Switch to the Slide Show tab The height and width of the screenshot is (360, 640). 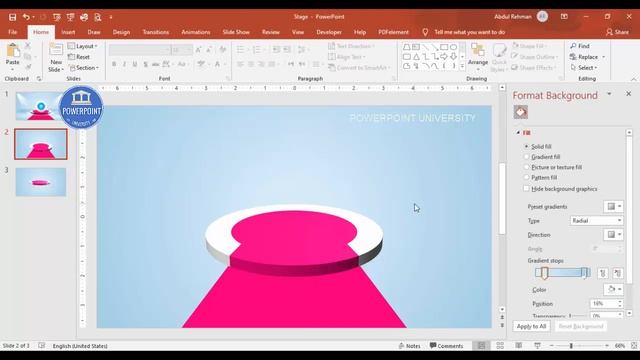coord(236,32)
